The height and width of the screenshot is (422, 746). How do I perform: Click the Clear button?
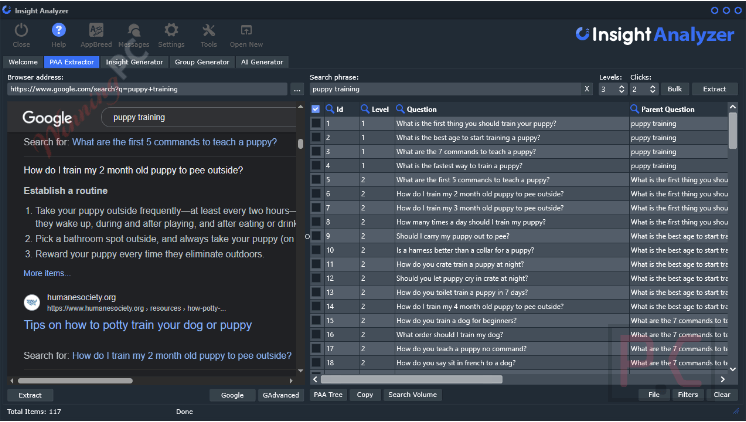722,394
